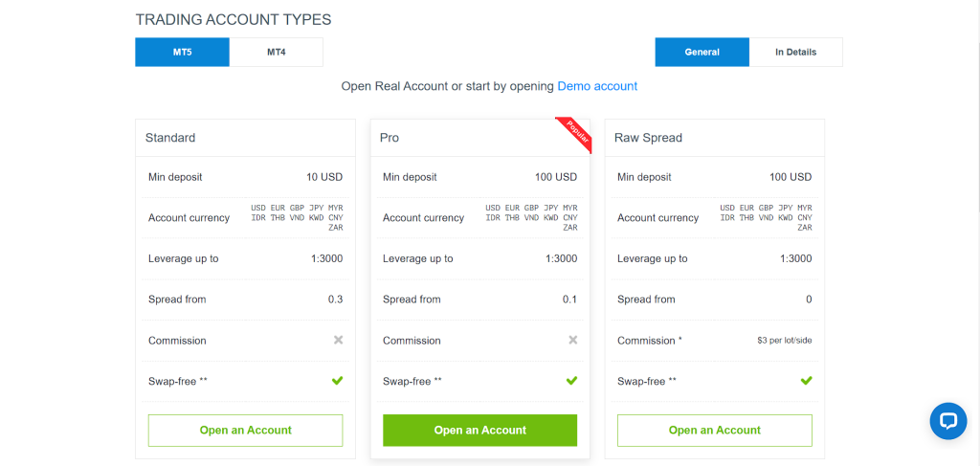Click the Trading Account Types heading
The image size is (980, 466).
click(x=234, y=20)
